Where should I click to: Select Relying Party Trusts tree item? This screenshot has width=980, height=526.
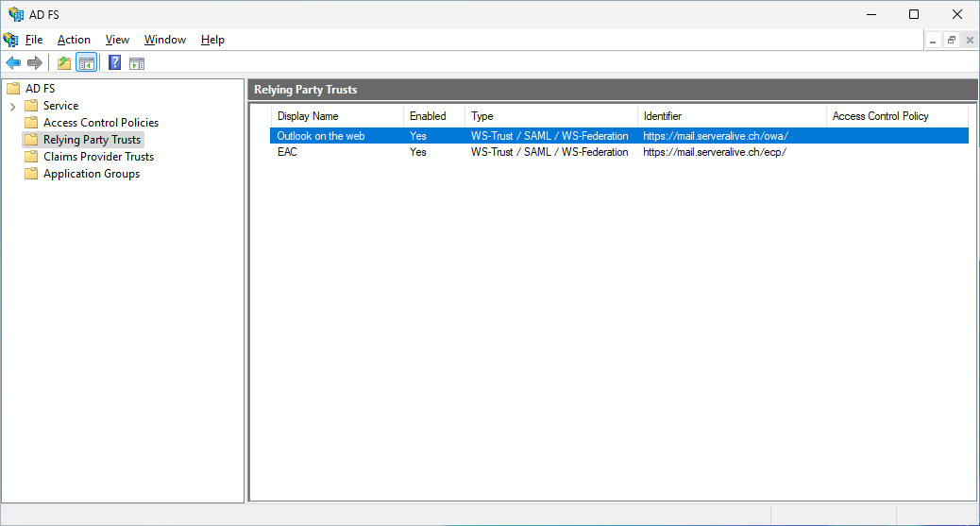tap(92, 140)
